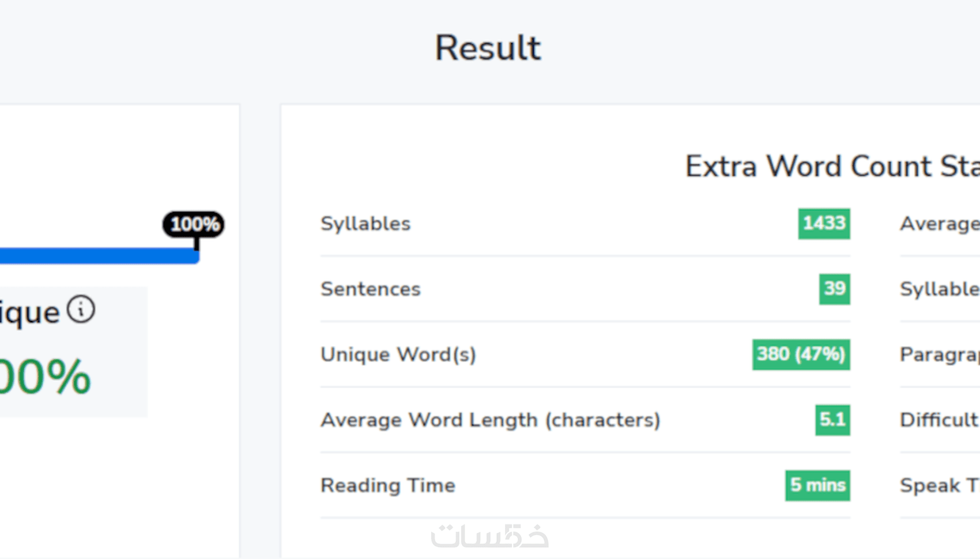Image resolution: width=980 pixels, height=559 pixels.
Task: Select the Unique Word(s) row label
Action: click(x=398, y=354)
